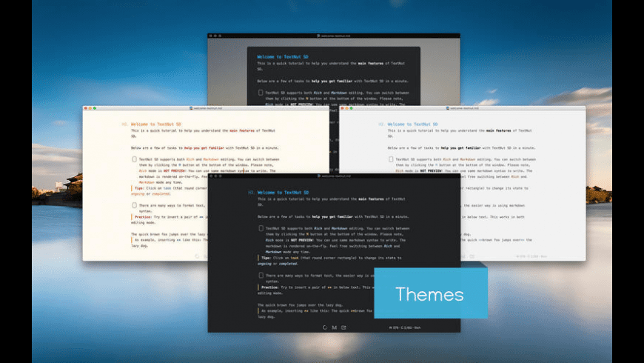Click 'main features' bold text in dark front window
Viewport: 644px width, 363px height.
click(371, 199)
